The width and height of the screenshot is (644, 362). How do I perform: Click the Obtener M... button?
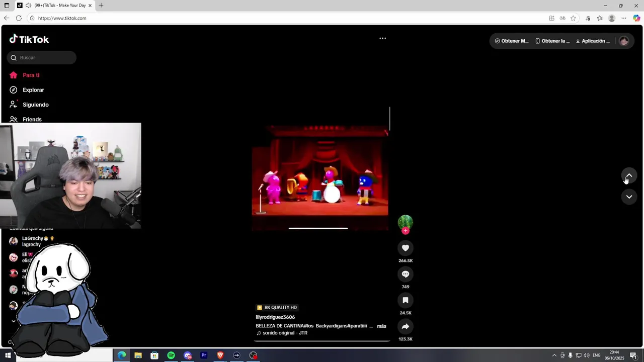tap(512, 41)
